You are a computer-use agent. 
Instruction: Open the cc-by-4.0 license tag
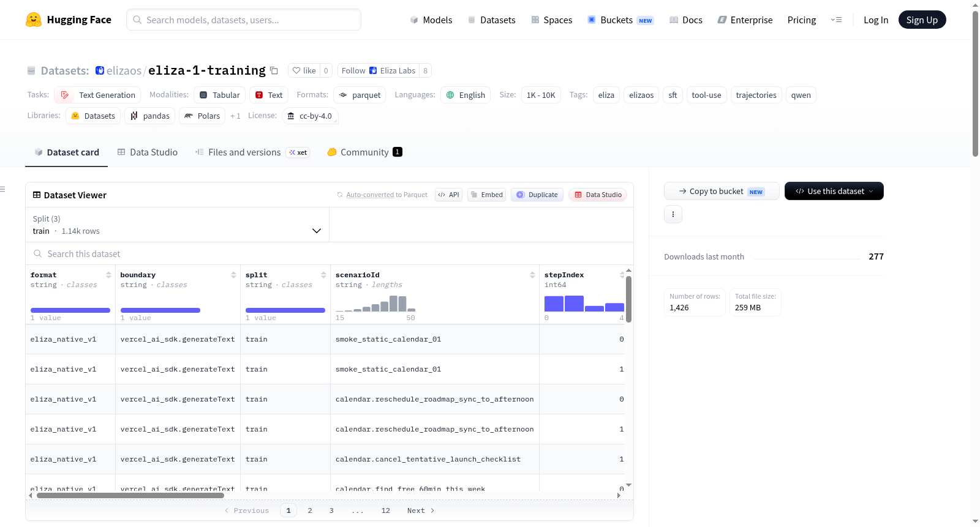[310, 116]
